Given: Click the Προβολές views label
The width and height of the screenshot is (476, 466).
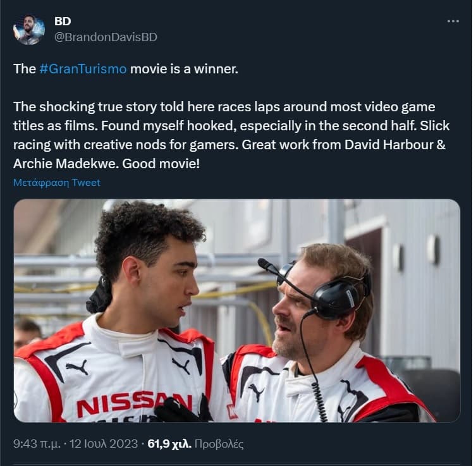Looking at the screenshot, I should click(219, 444).
